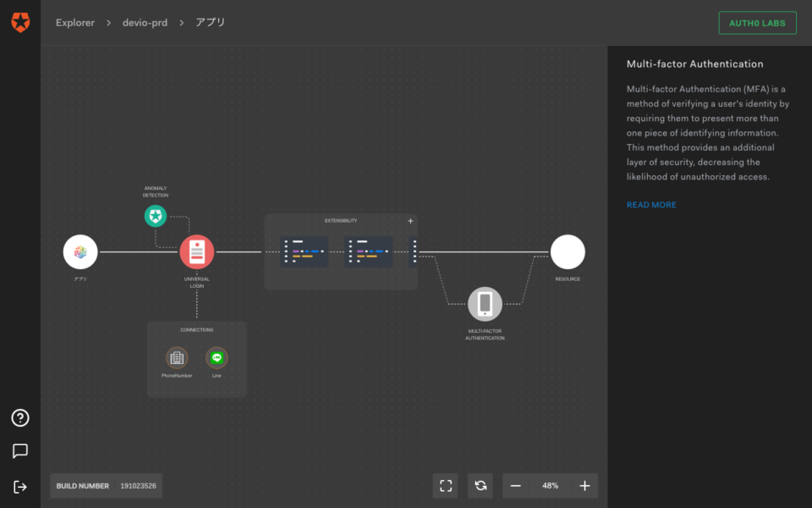This screenshot has width=812, height=508.
Task: Follow the READ MORE link
Action: 651,205
